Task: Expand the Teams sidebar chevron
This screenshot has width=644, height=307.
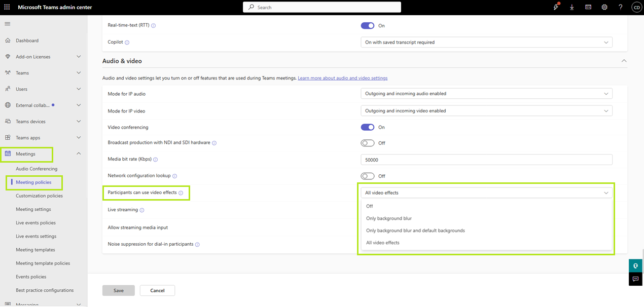Action: (79, 73)
